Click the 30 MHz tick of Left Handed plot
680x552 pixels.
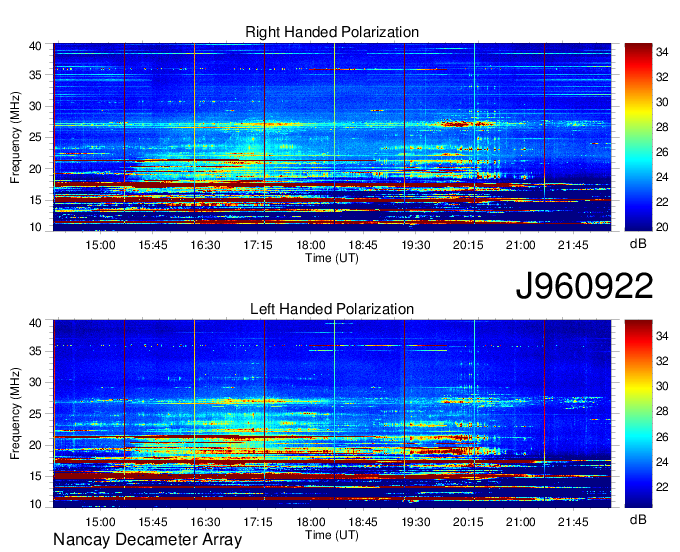(x=35, y=382)
